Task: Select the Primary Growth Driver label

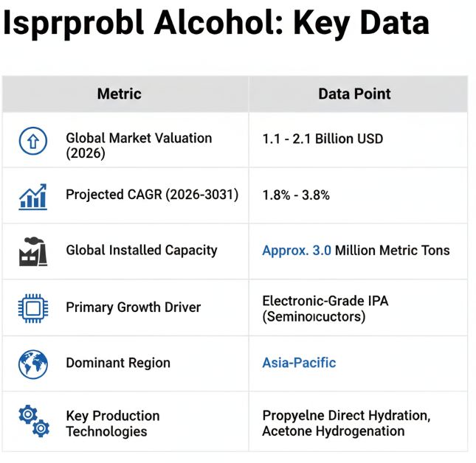Action: pyautogui.click(x=133, y=307)
